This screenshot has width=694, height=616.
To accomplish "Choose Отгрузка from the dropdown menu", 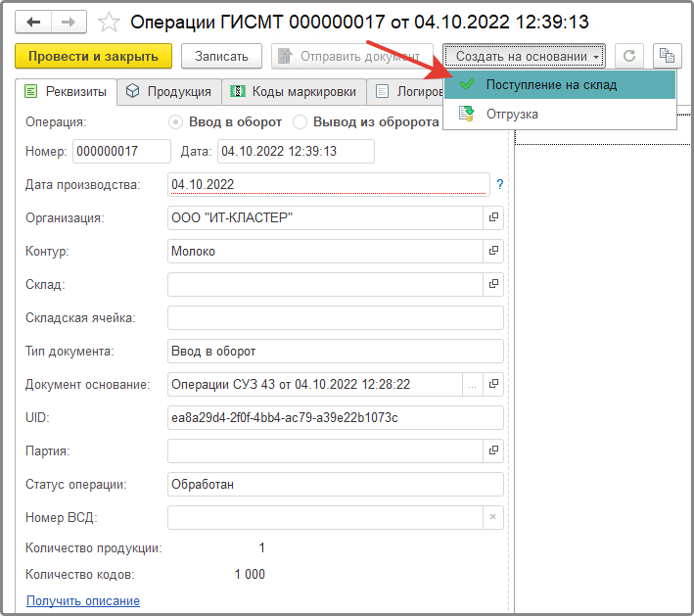I will 560,115.
